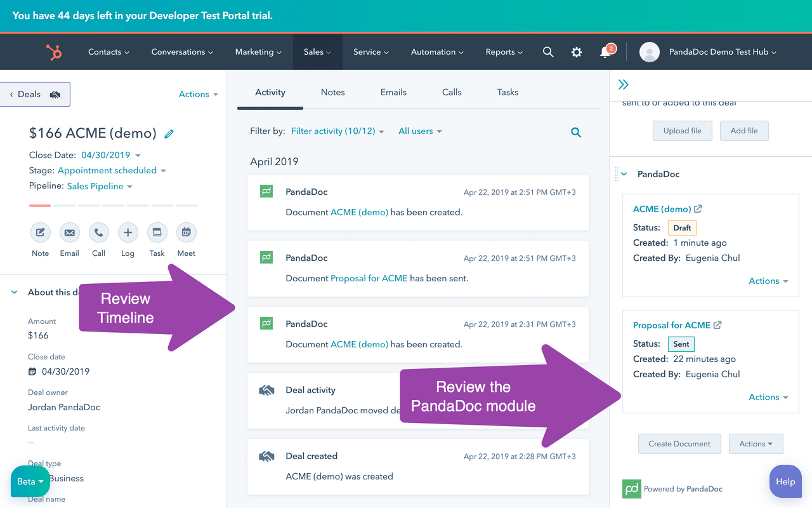Image resolution: width=812 pixels, height=508 pixels.
Task: Switch to the Notes tab
Action: point(333,92)
